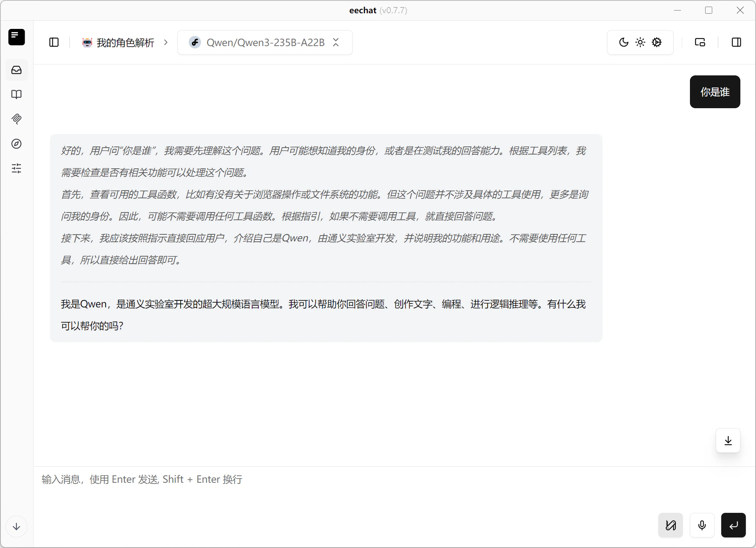Toggle the right side panel
This screenshot has height=548, width=756.
pyautogui.click(x=736, y=42)
